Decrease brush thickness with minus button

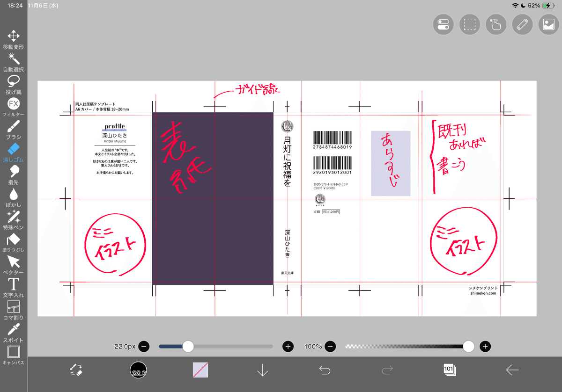(144, 347)
